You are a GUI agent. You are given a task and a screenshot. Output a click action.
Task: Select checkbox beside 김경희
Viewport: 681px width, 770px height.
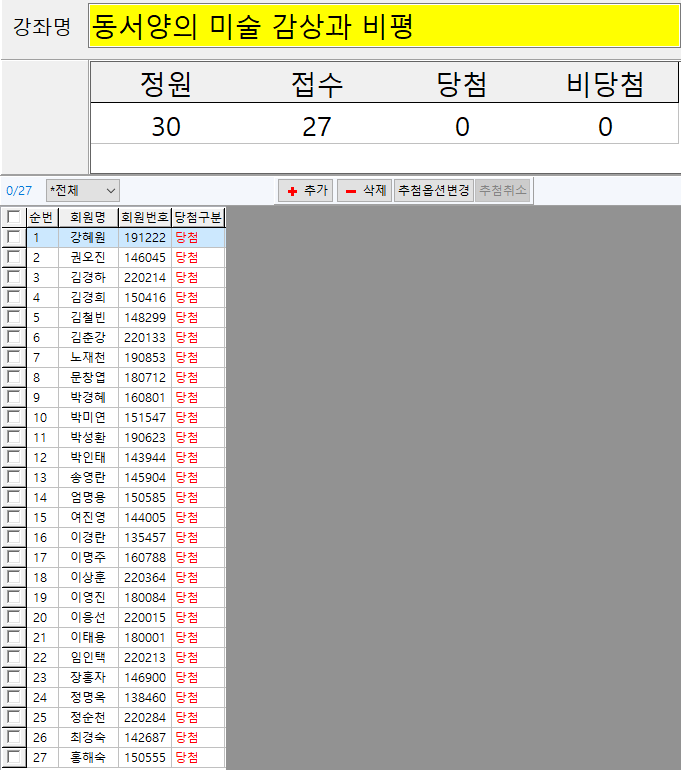14,298
